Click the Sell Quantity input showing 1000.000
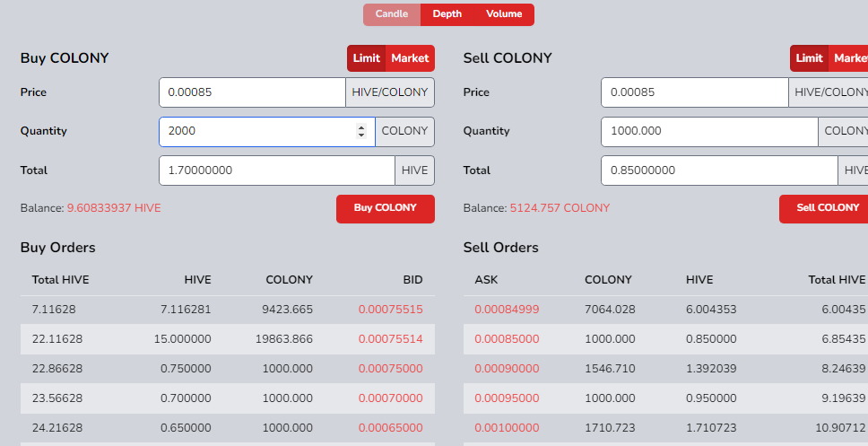This screenshot has width=868, height=446. [709, 131]
